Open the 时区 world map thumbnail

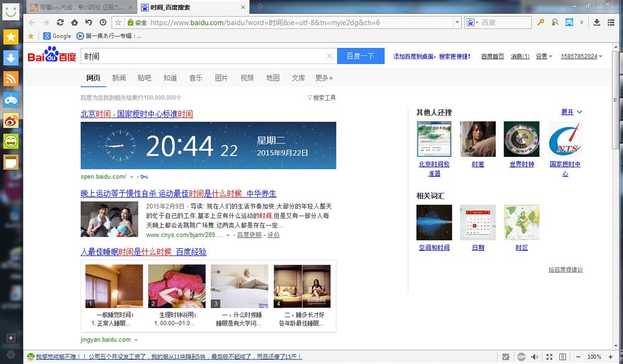tap(521, 222)
